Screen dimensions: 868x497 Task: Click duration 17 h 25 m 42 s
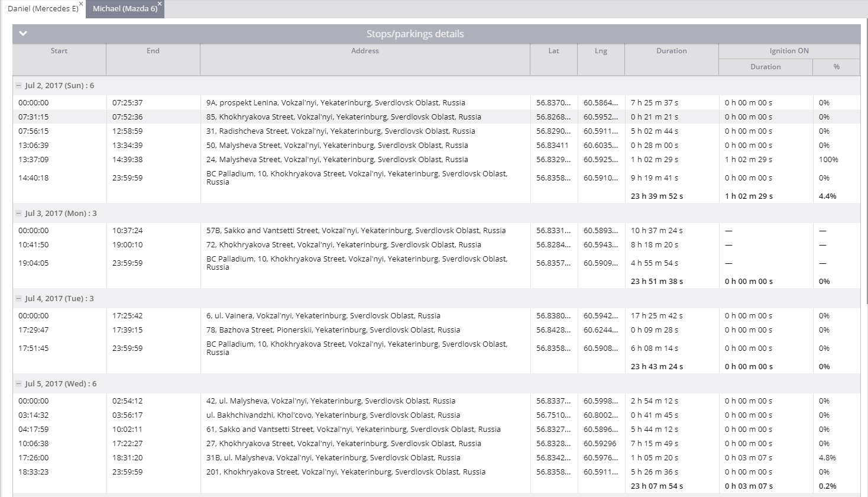coord(657,316)
